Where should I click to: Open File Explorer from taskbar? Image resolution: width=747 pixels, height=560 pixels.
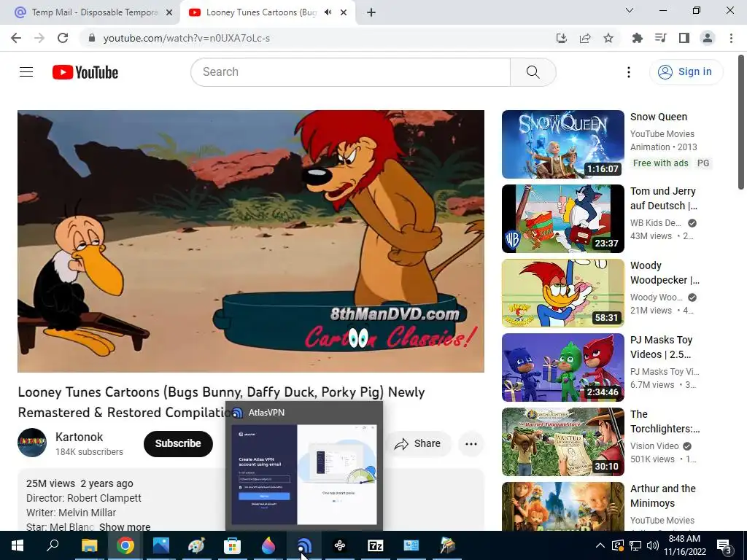tap(89, 545)
